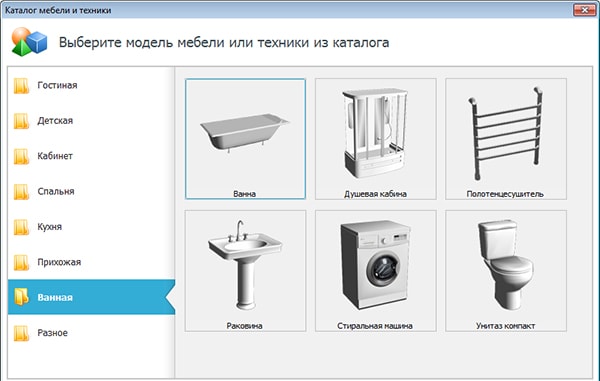The image size is (600, 381).
Task: Click the folder icon beside Гостиная
Action: pos(21,86)
